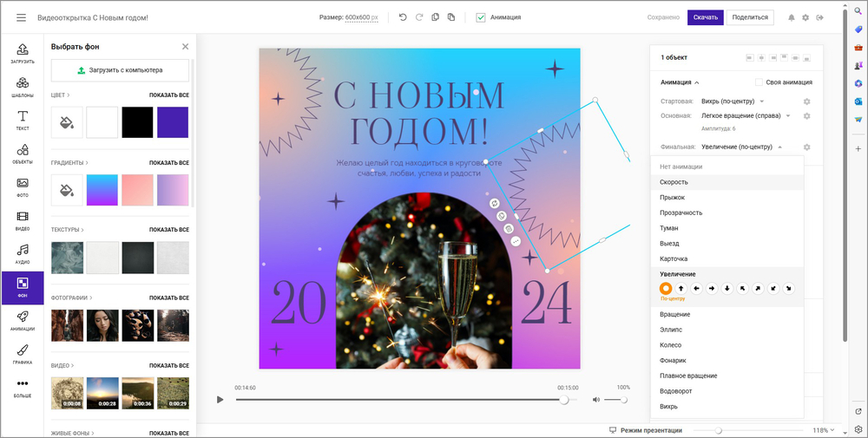Click the Скачать button
The width and height of the screenshot is (868, 438).
(x=705, y=17)
